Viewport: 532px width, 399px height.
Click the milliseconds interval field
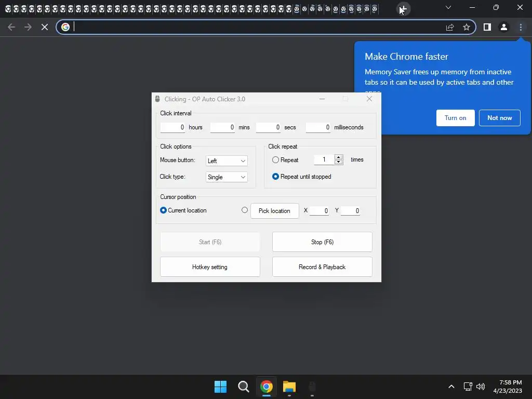click(318, 127)
